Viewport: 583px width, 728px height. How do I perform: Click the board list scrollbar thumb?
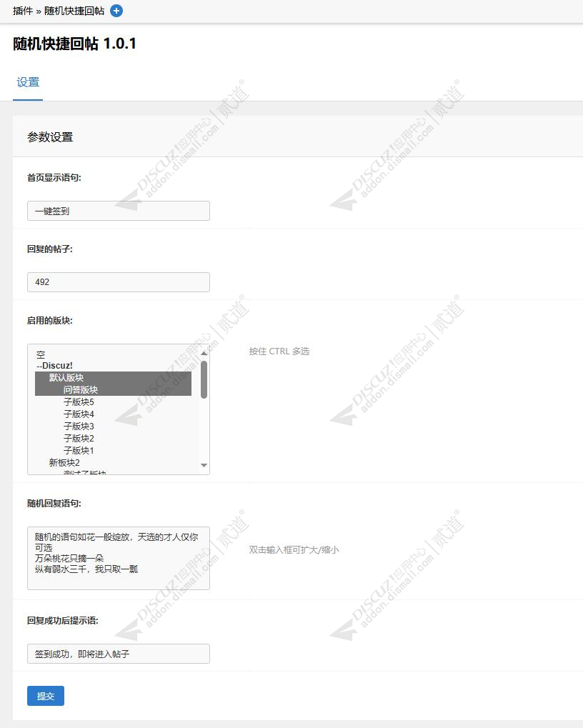pyautogui.click(x=204, y=379)
